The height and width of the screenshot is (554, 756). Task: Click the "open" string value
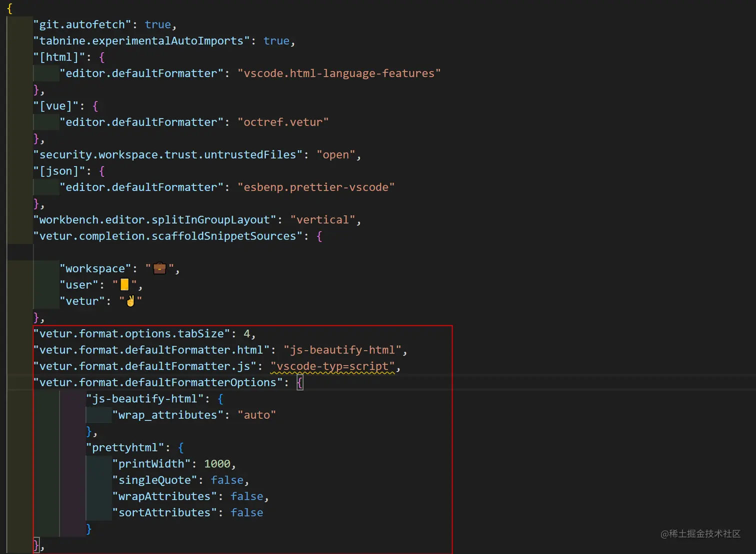pos(336,154)
